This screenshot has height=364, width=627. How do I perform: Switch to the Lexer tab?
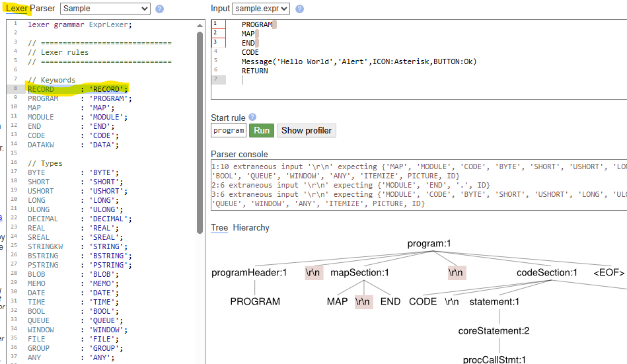pyautogui.click(x=17, y=9)
